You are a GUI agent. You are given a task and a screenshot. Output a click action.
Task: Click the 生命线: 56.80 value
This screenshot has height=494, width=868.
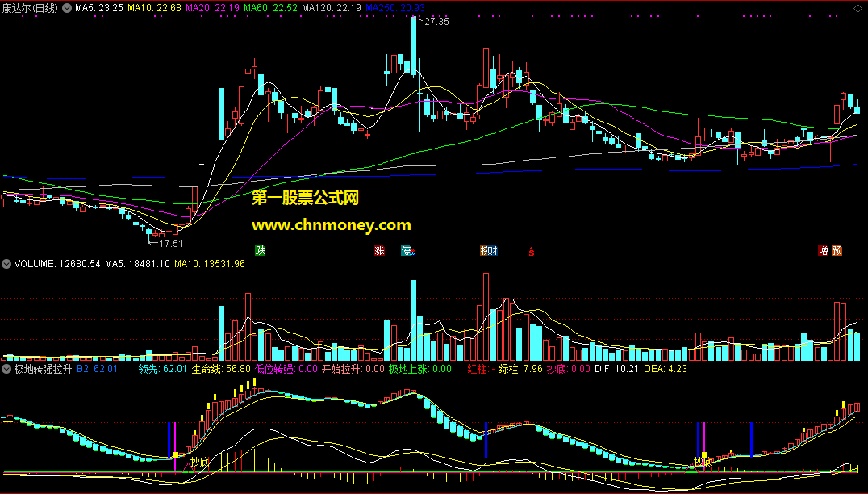point(221,369)
